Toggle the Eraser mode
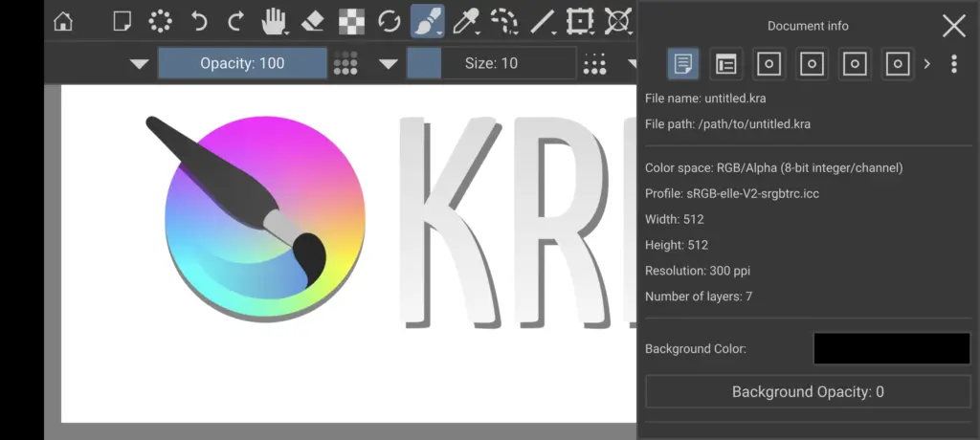 pos(313,21)
